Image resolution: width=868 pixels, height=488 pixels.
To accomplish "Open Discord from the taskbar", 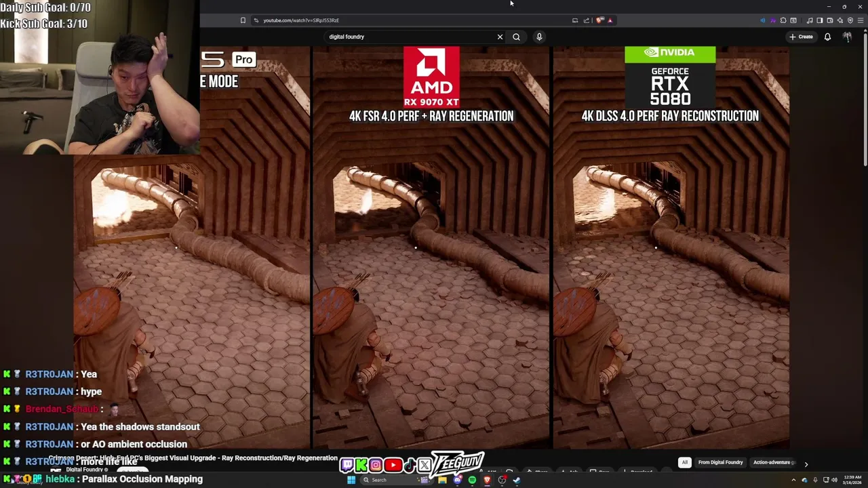I will pyautogui.click(x=457, y=480).
